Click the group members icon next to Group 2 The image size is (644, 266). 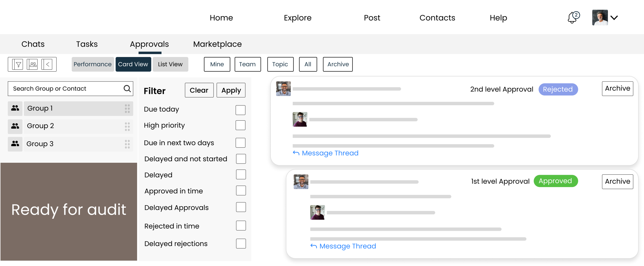click(15, 126)
